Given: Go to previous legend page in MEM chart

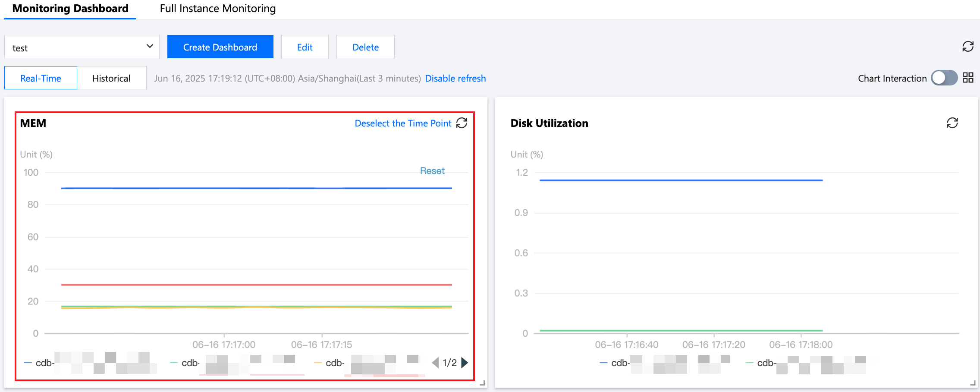Looking at the screenshot, I should tap(435, 363).
